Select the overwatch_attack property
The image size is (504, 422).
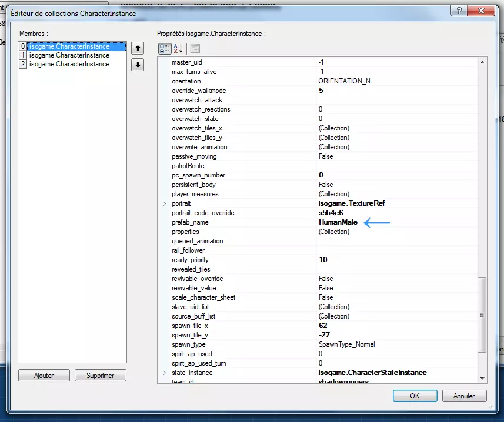pos(197,100)
